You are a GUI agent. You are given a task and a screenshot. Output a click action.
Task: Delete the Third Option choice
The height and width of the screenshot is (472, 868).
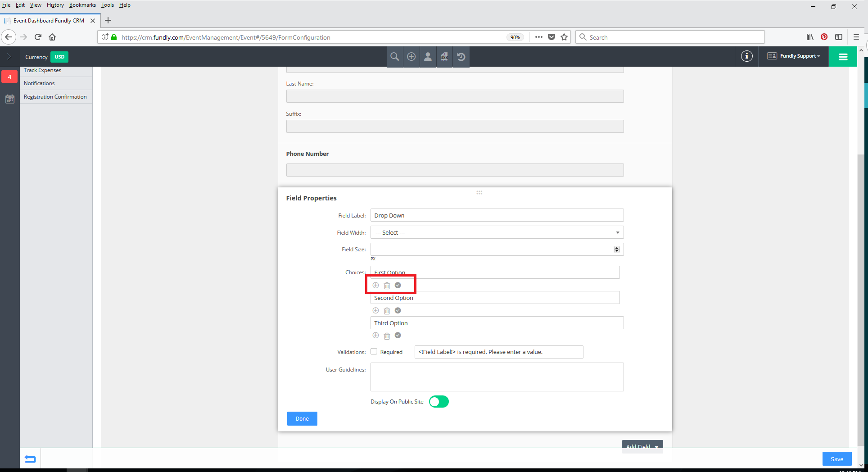[x=387, y=336]
